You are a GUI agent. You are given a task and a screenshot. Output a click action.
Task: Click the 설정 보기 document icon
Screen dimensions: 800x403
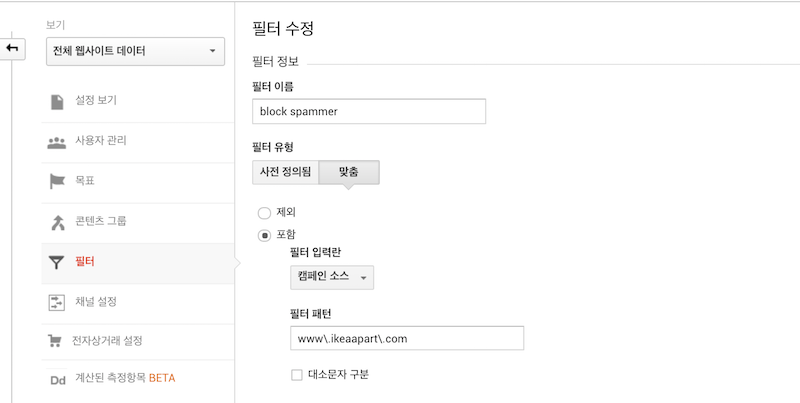[x=57, y=101]
